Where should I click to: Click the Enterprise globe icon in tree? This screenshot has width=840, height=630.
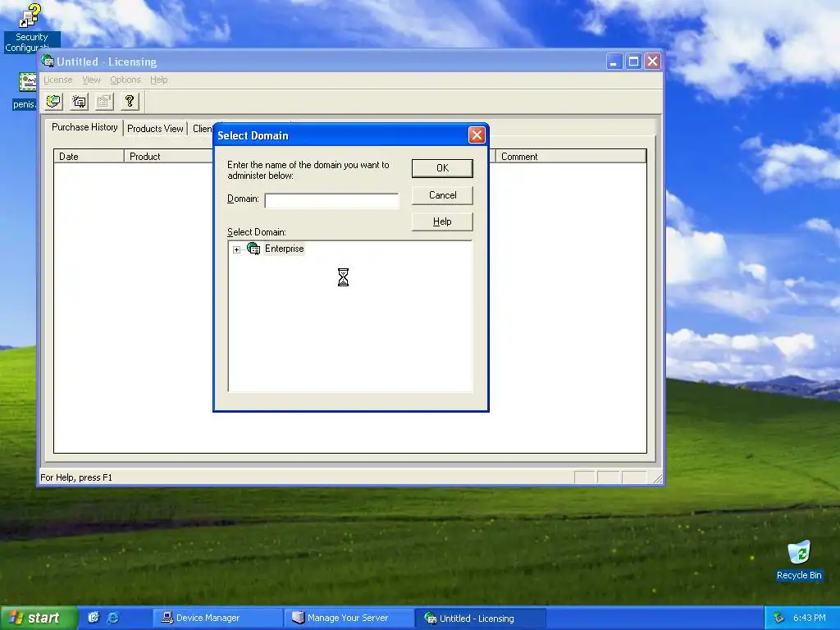coord(253,249)
